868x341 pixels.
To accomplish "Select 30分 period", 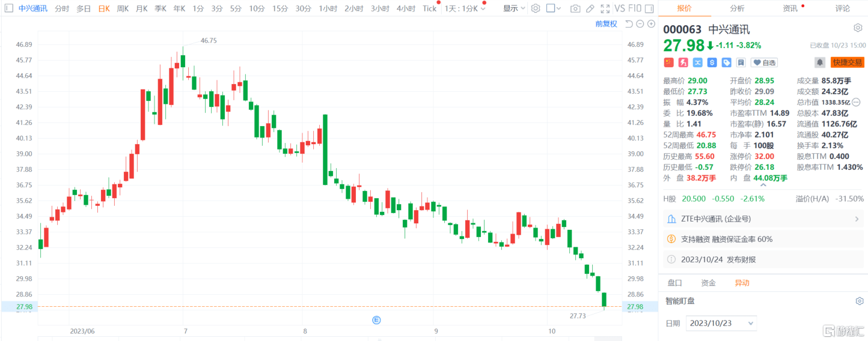I will point(303,9).
